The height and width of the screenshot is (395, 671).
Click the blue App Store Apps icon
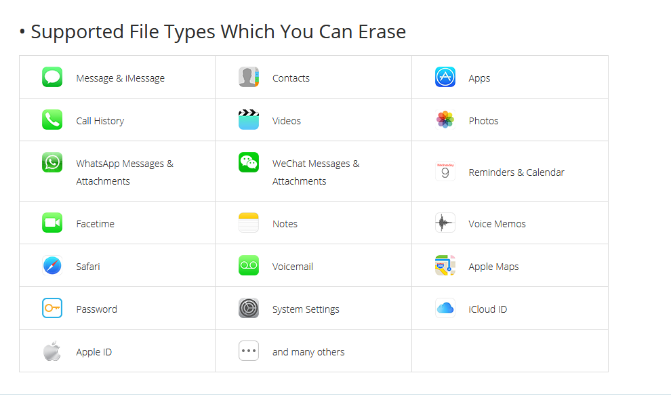point(445,77)
